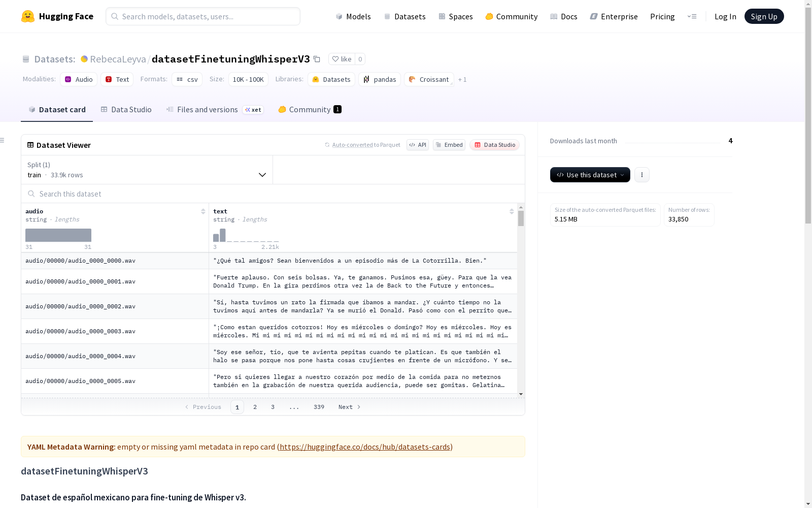
Task: Sort the text column
Action: coord(512,211)
